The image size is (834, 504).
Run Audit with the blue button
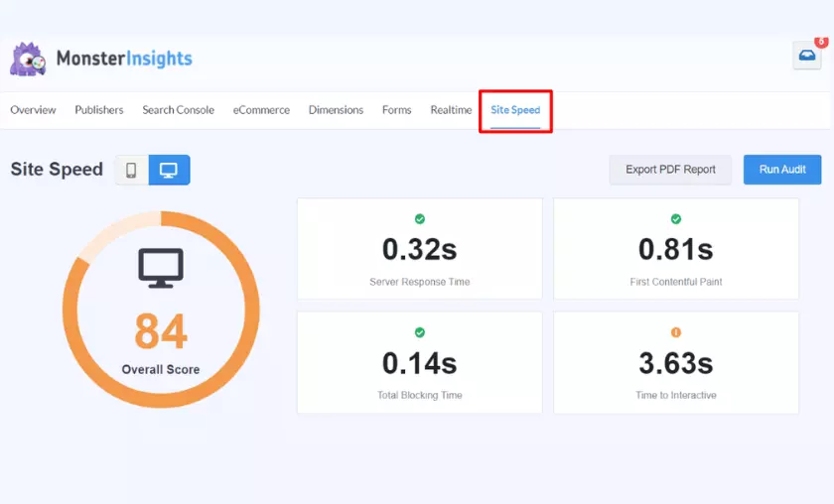point(782,170)
